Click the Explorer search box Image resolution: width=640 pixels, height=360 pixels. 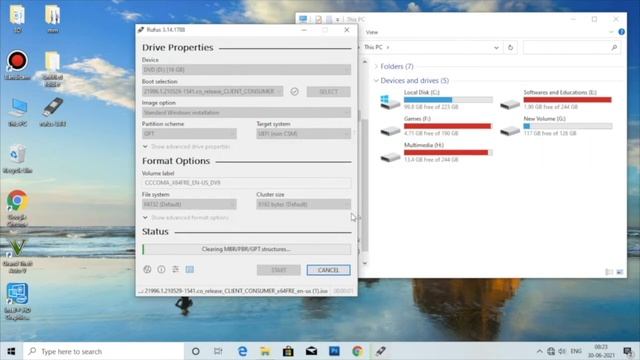tap(571, 47)
